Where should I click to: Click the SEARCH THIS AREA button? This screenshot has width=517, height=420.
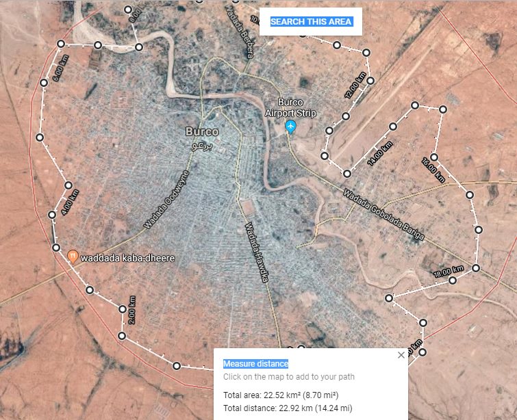click(x=311, y=22)
